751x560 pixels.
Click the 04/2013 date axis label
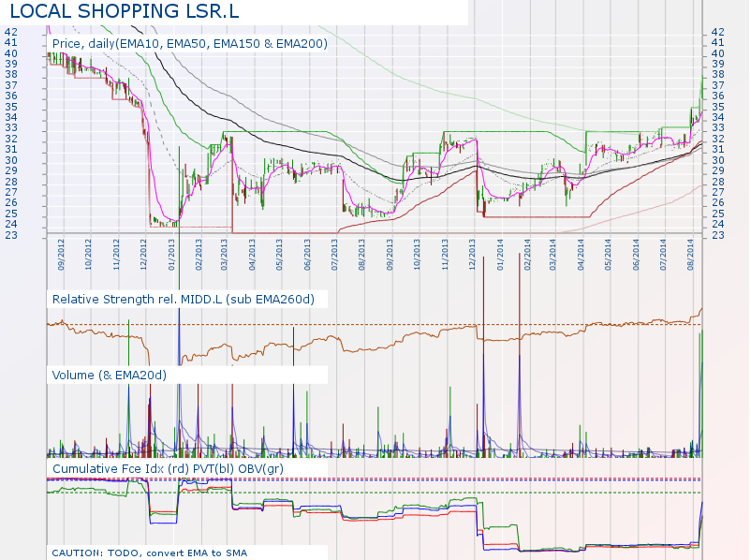pos(253,255)
